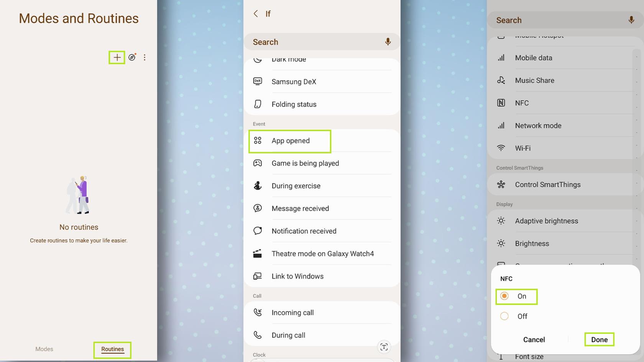
Task: Select the Samsung DeX icon
Action: pos(258,81)
